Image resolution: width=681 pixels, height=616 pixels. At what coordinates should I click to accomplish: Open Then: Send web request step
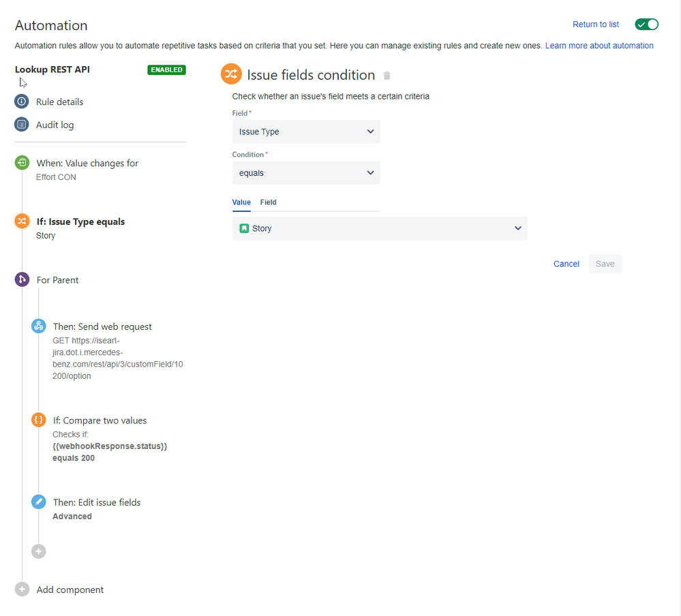tap(102, 326)
